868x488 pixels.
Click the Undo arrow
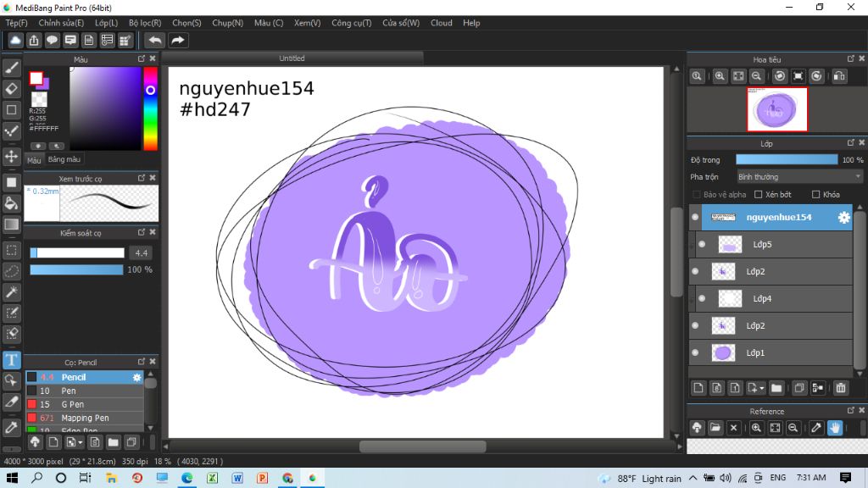(155, 40)
